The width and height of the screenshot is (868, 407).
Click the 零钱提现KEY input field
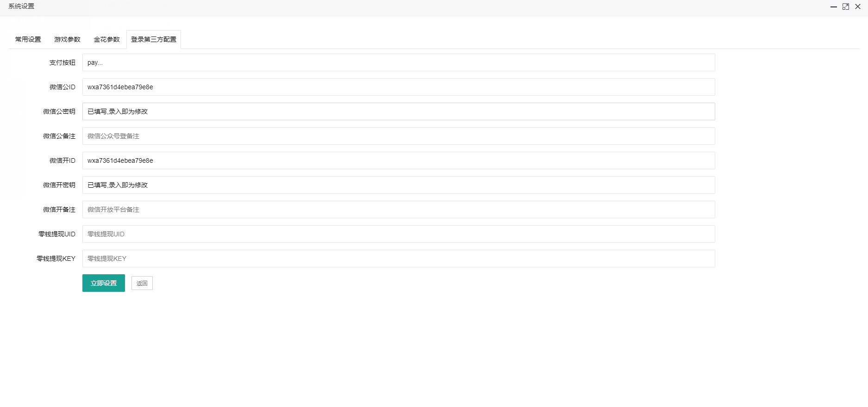pyautogui.click(x=399, y=259)
